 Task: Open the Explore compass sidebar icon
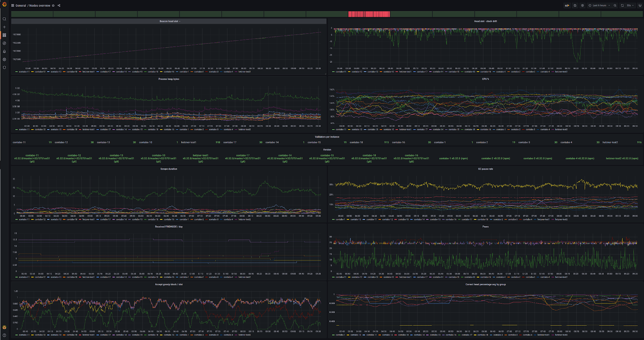[x=4, y=43]
